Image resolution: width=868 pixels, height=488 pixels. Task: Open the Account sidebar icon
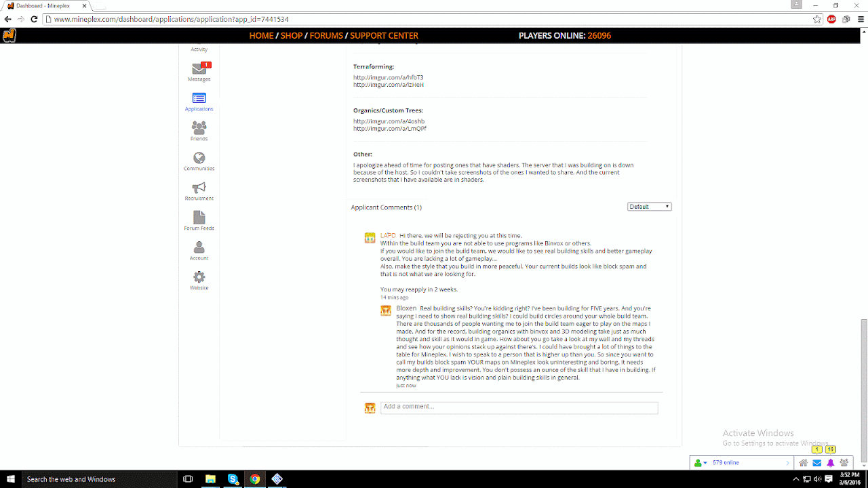tap(199, 247)
